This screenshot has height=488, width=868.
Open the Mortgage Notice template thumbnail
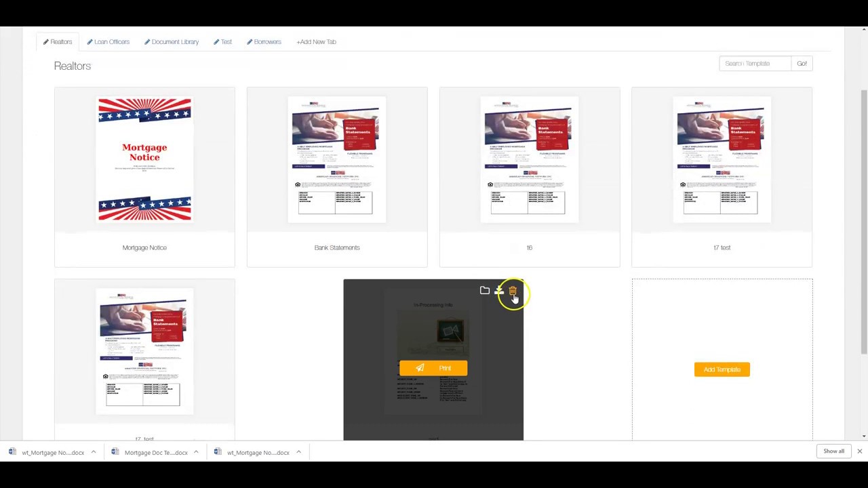click(x=144, y=159)
